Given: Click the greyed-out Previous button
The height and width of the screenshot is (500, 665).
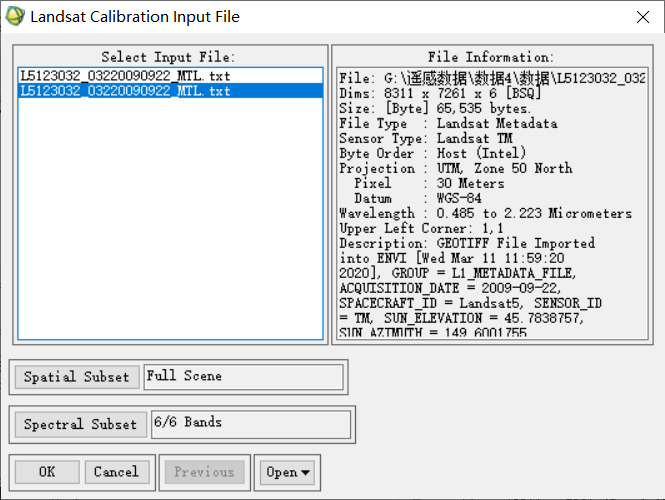Looking at the screenshot, I should tap(204, 472).
